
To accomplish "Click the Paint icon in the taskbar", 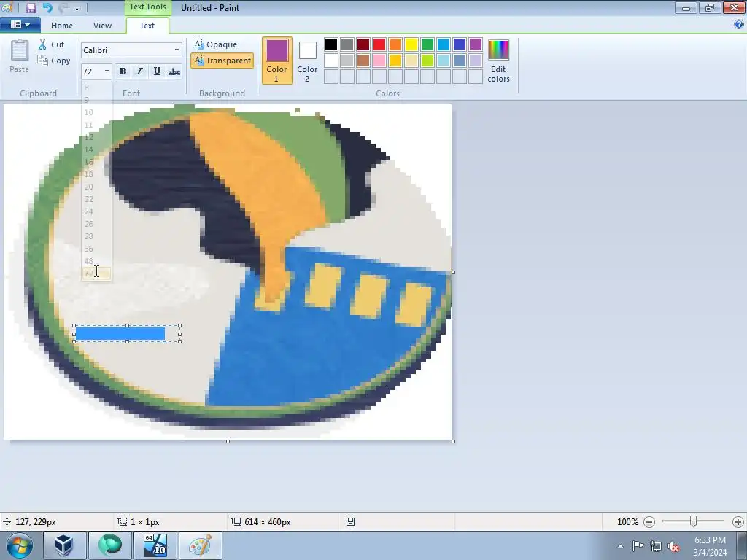I will tap(201, 545).
